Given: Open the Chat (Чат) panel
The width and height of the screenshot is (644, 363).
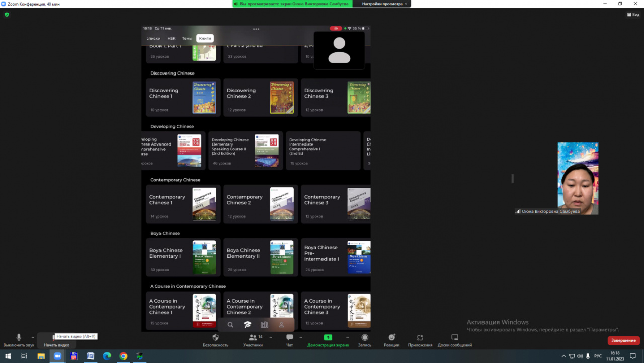Looking at the screenshot, I should (x=289, y=338).
